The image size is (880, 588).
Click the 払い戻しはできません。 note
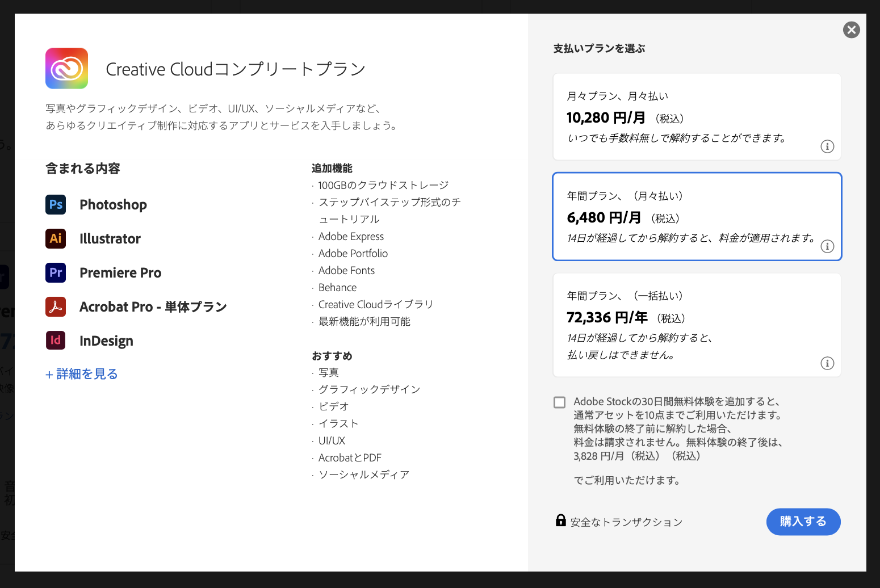[621, 355]
